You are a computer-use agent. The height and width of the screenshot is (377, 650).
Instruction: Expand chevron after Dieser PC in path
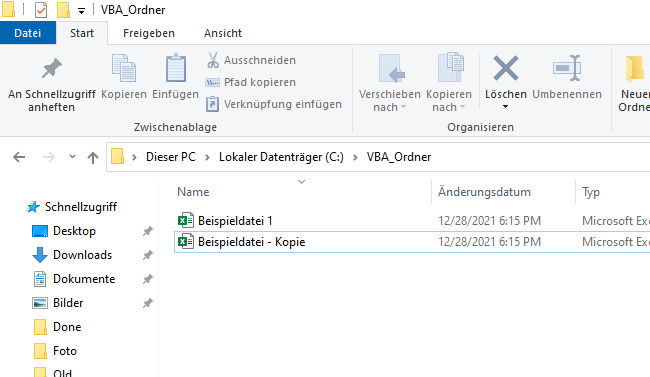coord(207,157)
